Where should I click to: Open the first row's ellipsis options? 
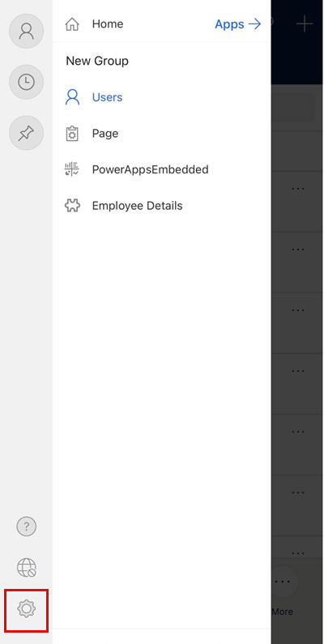pyautogui.click(x=298, y=189)
